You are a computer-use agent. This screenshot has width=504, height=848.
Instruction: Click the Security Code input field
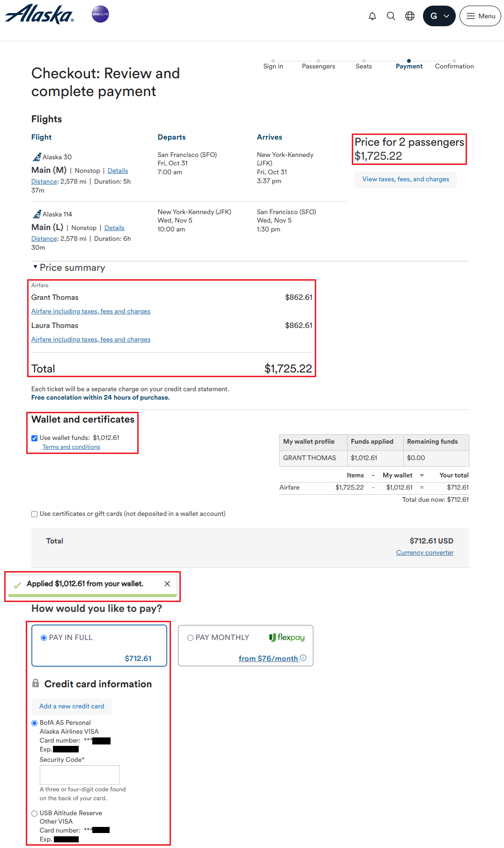(x=80, y=774)
